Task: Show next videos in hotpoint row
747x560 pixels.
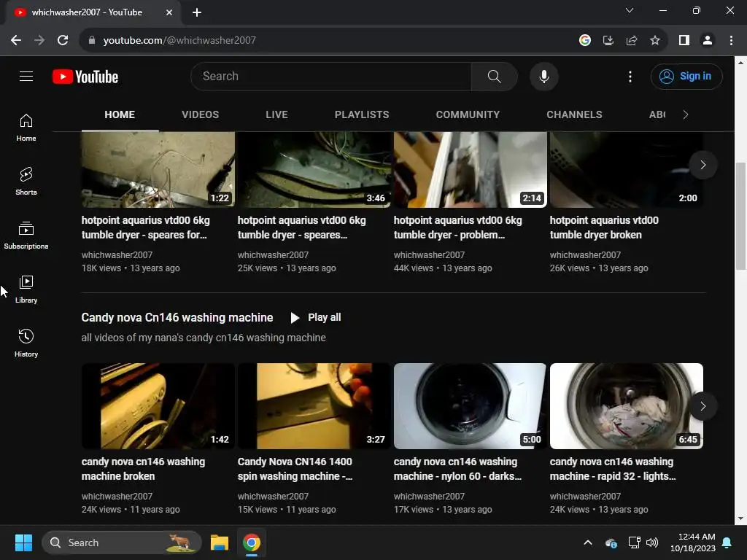Action: (x=703, y=165)
